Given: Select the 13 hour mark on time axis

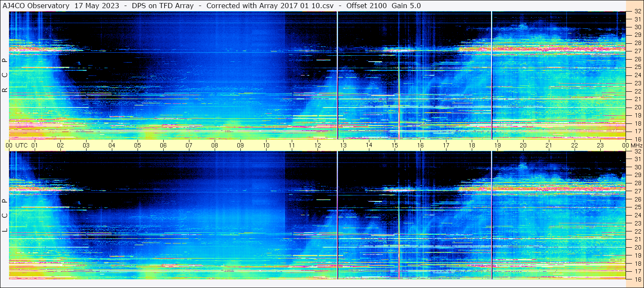Looking at the screenshot, I should (343, 145).
